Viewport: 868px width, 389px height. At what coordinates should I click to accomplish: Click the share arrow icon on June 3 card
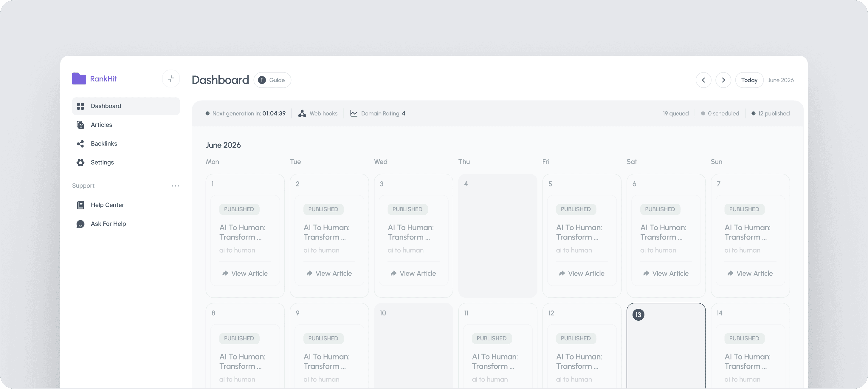393,273
